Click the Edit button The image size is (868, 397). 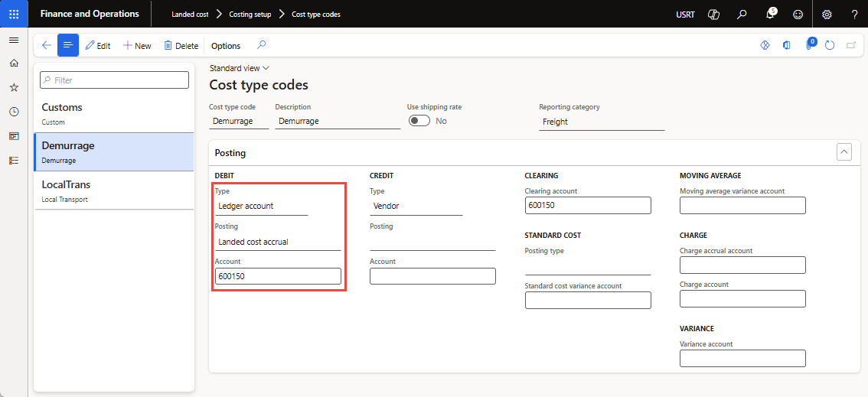point(98,46)
